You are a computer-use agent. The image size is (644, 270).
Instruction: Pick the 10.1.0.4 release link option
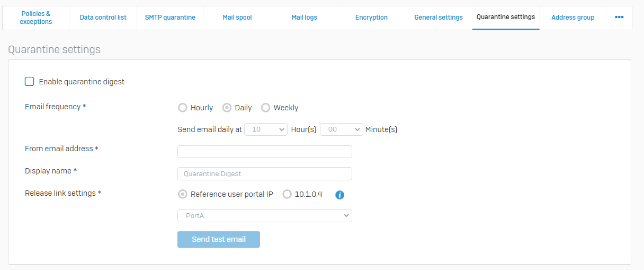pyautogui.click(x=287, y=194)
